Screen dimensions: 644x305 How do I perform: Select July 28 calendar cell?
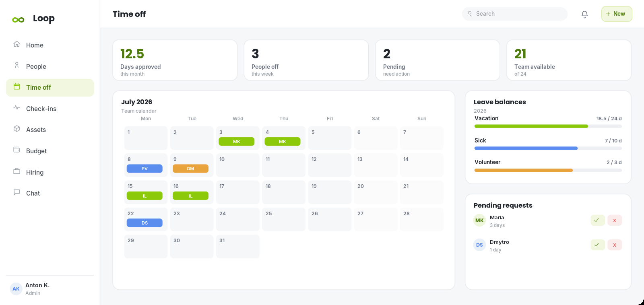point(421,219)
